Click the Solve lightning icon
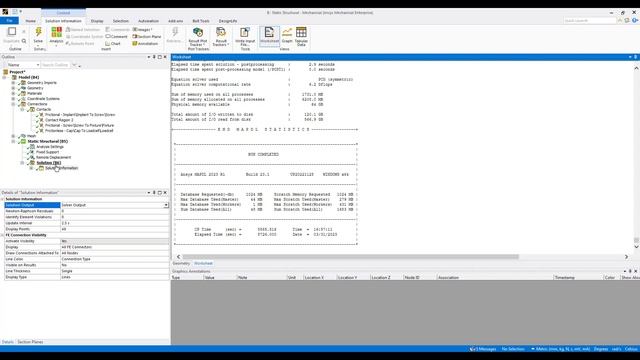 pyautogui.click(x=38, y=32)
